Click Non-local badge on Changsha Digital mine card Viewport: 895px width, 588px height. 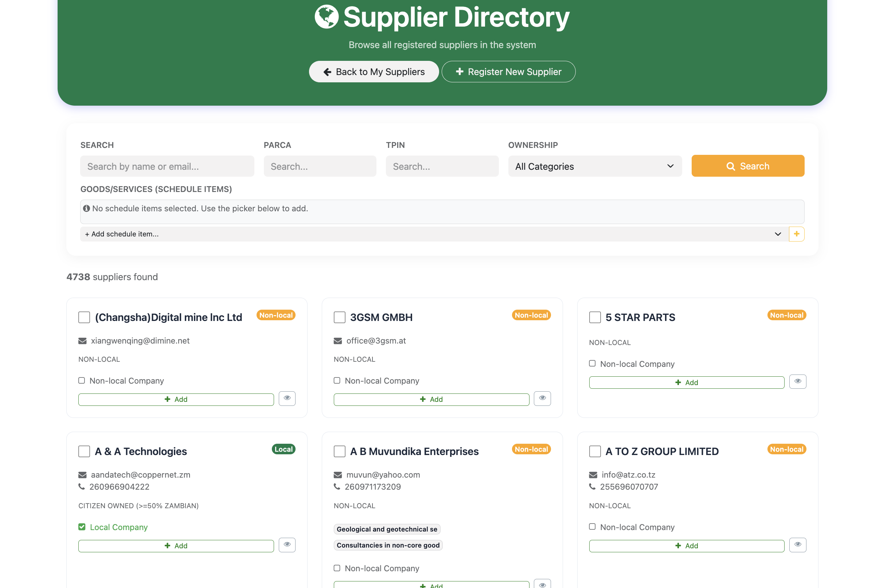click(276, 315)
